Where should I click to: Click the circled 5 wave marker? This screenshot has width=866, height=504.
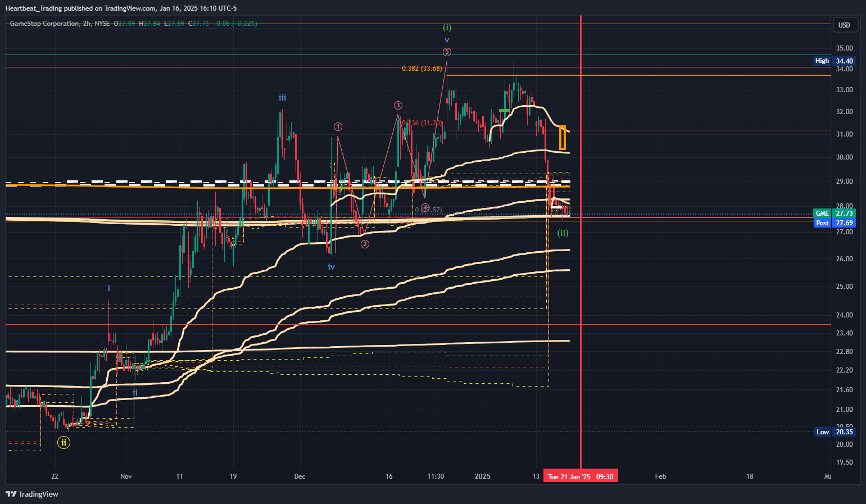[x=447, y=52]
